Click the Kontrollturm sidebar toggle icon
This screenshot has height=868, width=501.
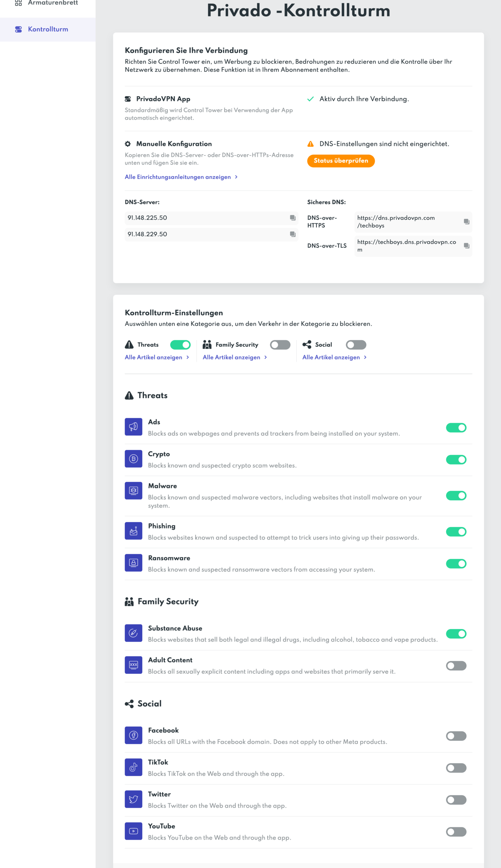click(19, 29)
